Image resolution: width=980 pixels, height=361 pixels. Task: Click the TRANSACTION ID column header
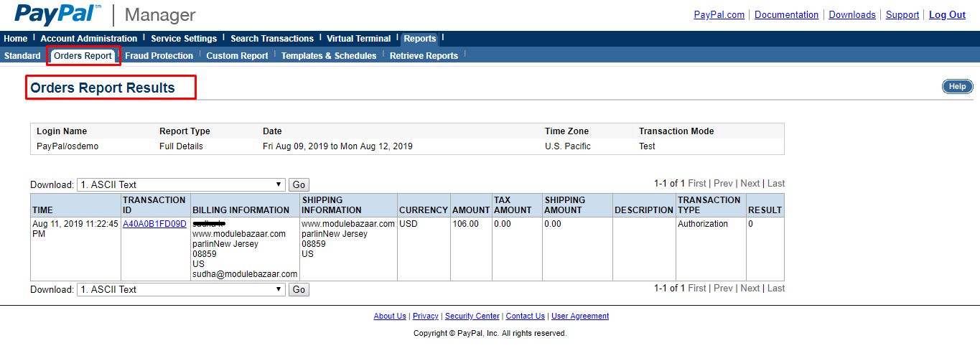point(154,205)
